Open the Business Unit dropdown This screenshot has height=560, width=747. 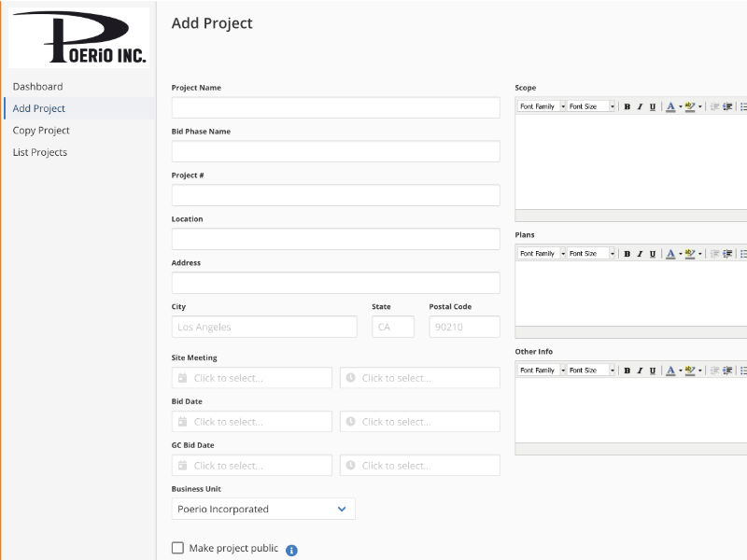[261, 509]
